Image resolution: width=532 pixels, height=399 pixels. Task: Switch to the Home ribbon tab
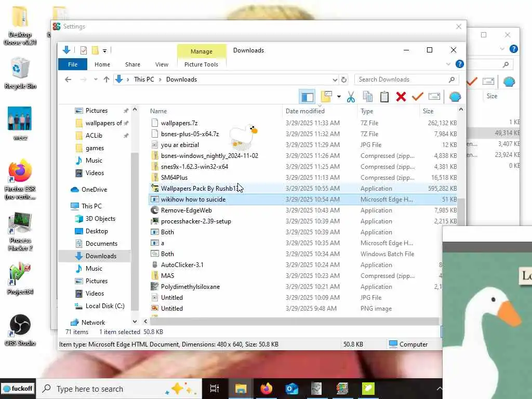coord(102,64)
